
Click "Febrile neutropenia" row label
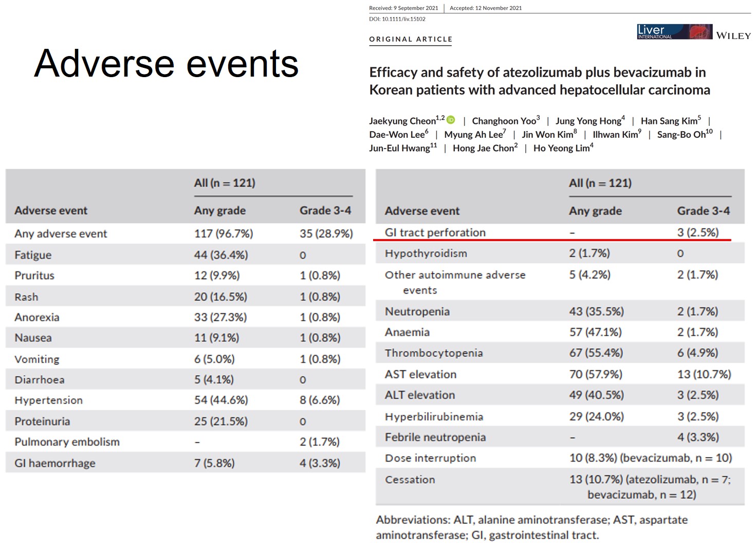435,437
